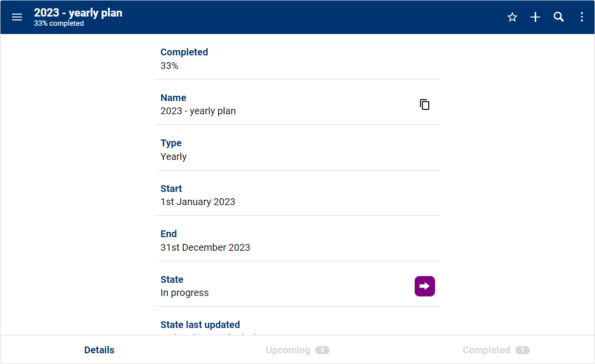This screenshot has width=595, height=364.
Task: Copy the plan name to clipboard
Action: click(x=424, y=104)
